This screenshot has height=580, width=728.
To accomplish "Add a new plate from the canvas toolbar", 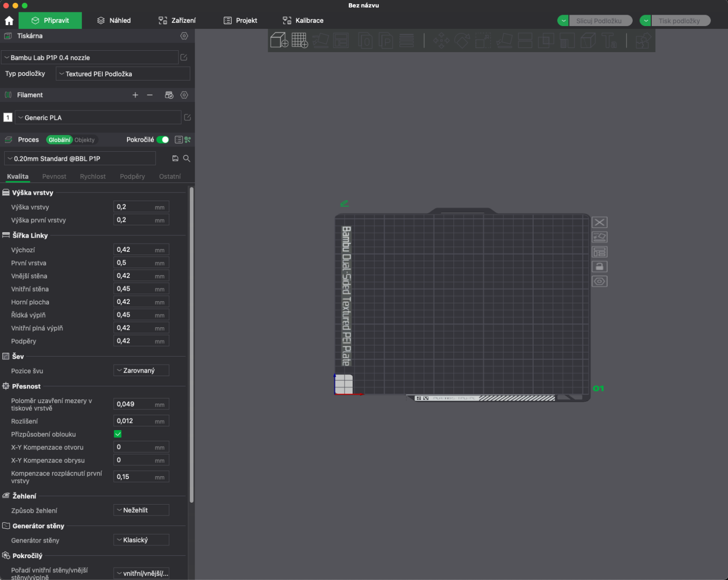I will point(300,40).
